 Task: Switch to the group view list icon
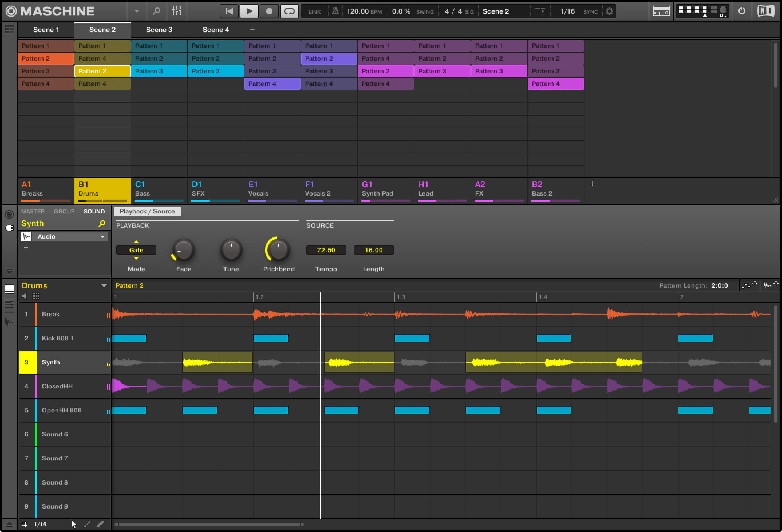9,289
